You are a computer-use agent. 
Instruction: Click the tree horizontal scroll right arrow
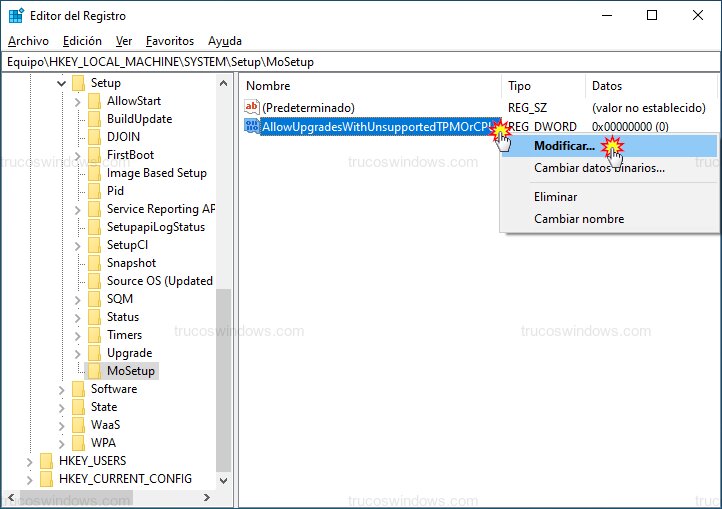207,497
